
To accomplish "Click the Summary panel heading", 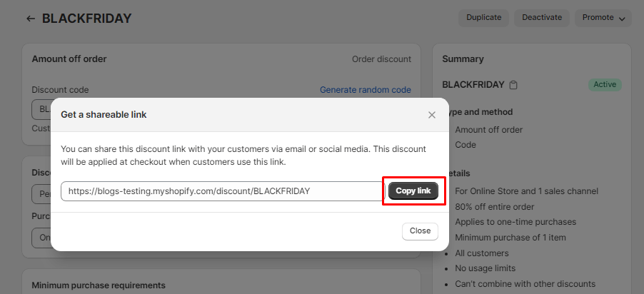I will (463, 59).
